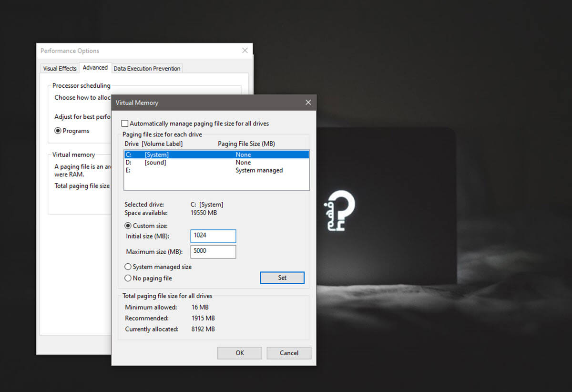Image resolution: width=572 pixels, height=392 pixels.
Task: Click the Initial size (MB) field
Action: 213,236
